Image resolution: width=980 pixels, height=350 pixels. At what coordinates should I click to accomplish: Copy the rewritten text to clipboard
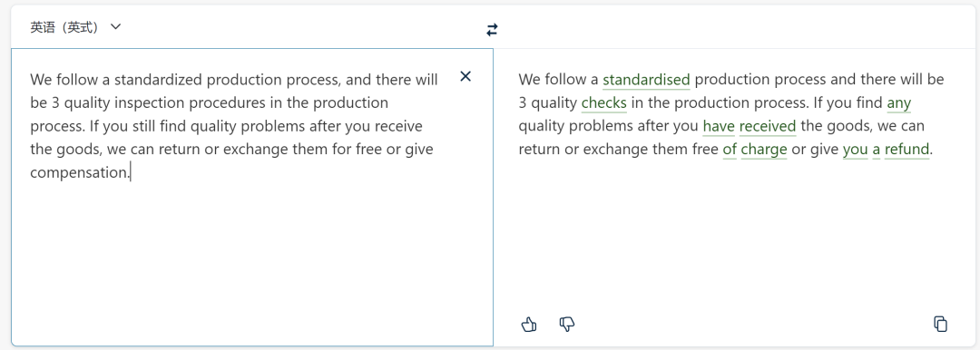click(941, 324)
